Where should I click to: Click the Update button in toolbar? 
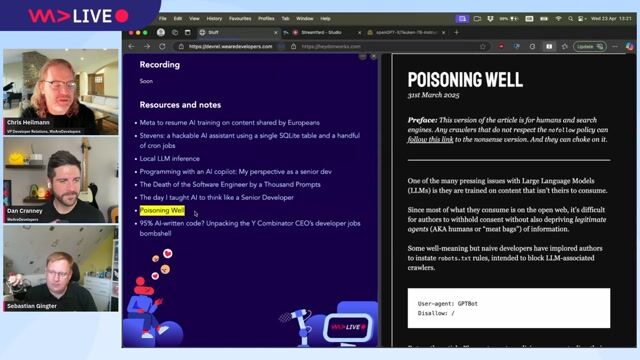[590, 47]
